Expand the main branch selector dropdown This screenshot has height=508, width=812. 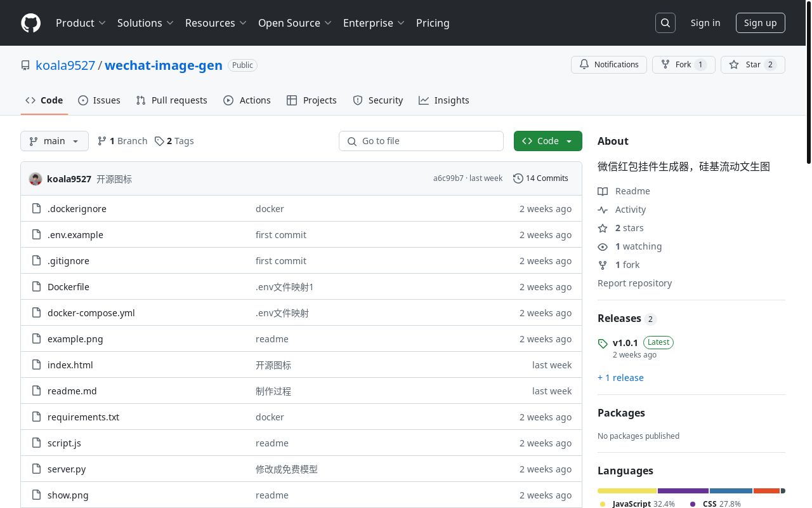(54, 141)
